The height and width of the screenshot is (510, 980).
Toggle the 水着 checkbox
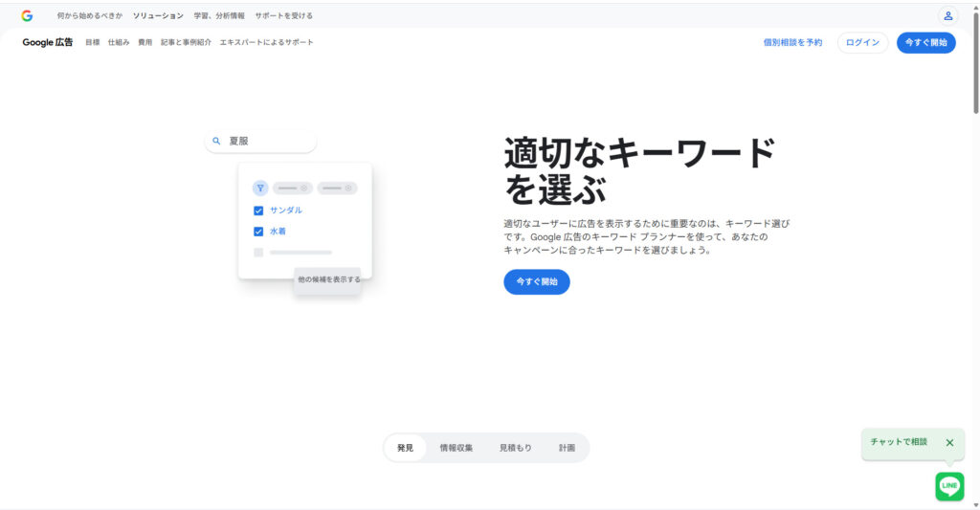258,232
